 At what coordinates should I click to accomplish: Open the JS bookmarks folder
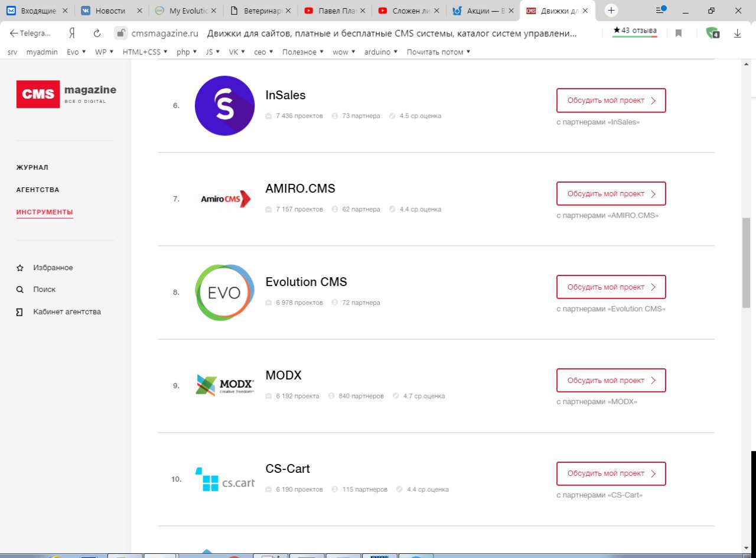[x=213, y=52]
